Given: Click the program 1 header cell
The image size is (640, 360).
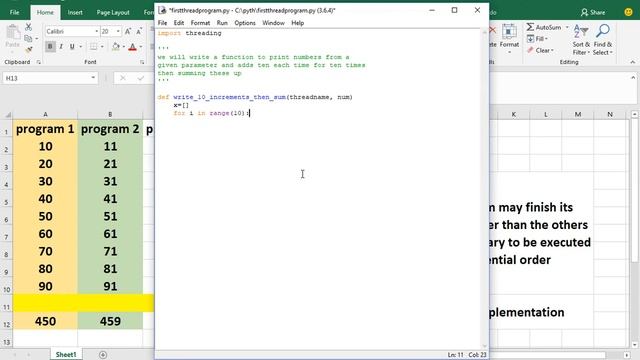Looking at the screenshot, I should coord(45,129).
